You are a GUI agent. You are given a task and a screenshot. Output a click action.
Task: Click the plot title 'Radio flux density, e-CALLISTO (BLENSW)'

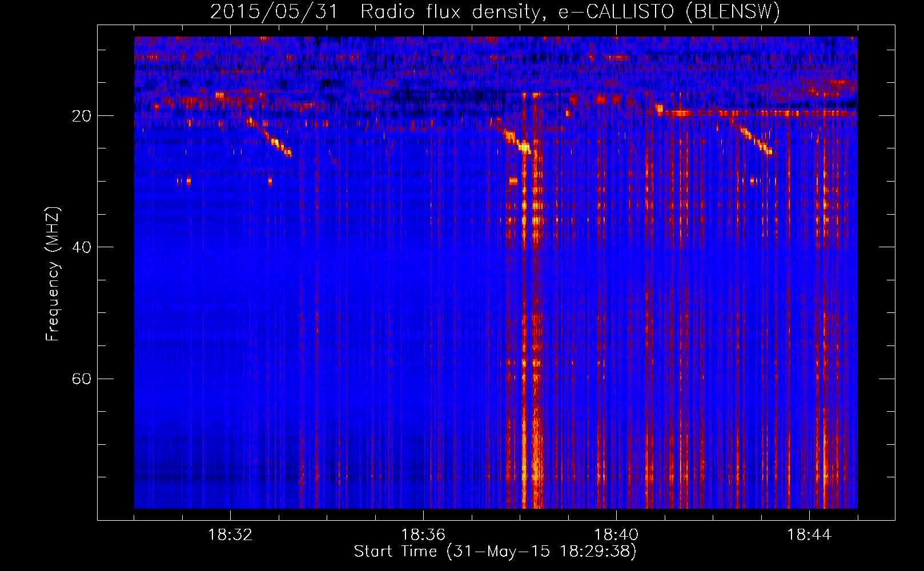(x=570, y=12)
